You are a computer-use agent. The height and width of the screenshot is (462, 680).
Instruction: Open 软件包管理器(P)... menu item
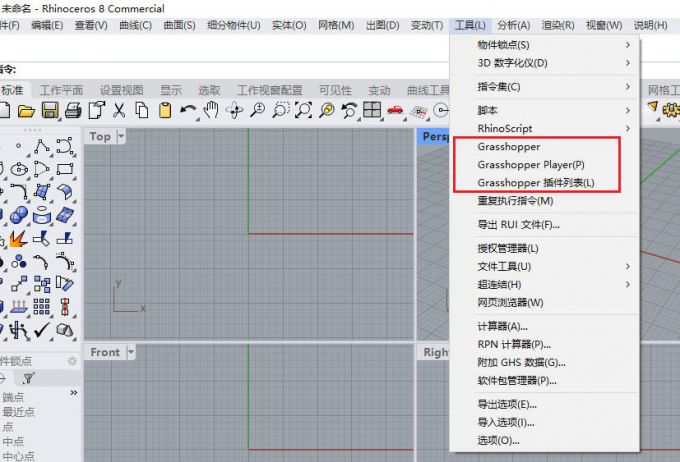(x=545, y=380)
